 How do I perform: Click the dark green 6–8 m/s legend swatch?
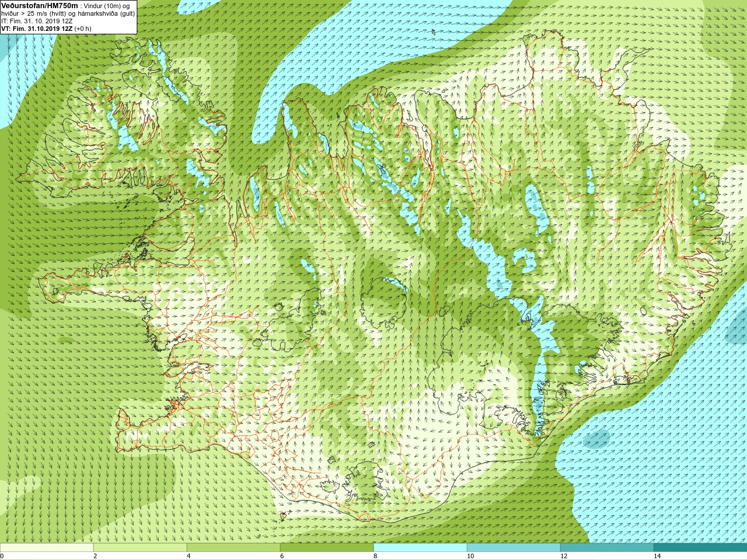(x=327, y=548)
